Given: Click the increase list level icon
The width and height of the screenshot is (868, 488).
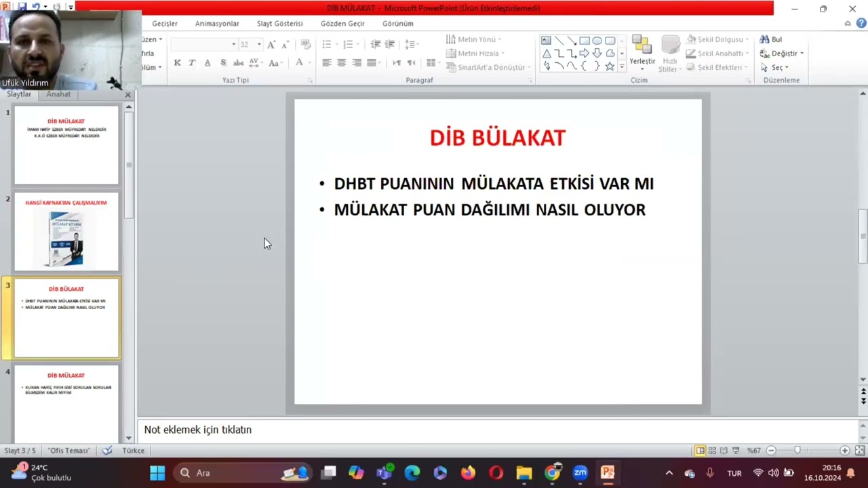Looking at the screenshot, I should click(390, 45).
